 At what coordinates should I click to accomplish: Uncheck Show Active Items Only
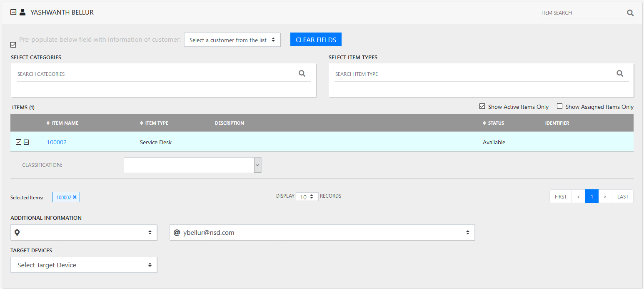pyautogui.click(x=482, y=106)
